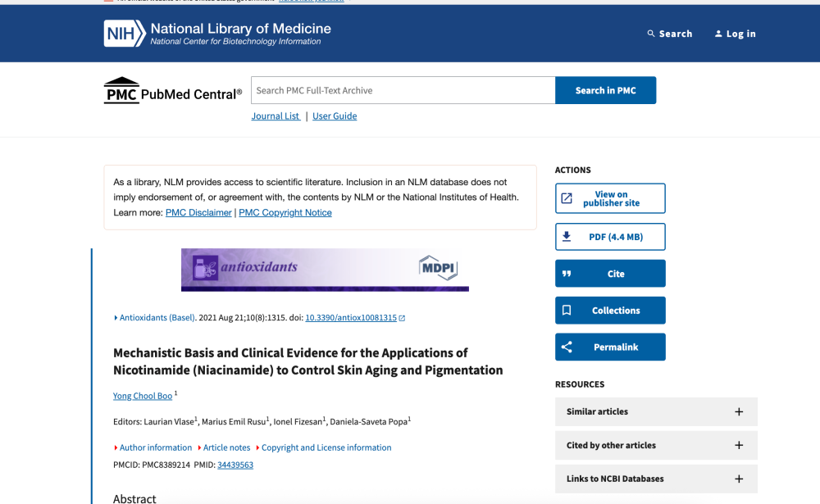Click the external-link icon in View on publisher site

click(567, 198)
